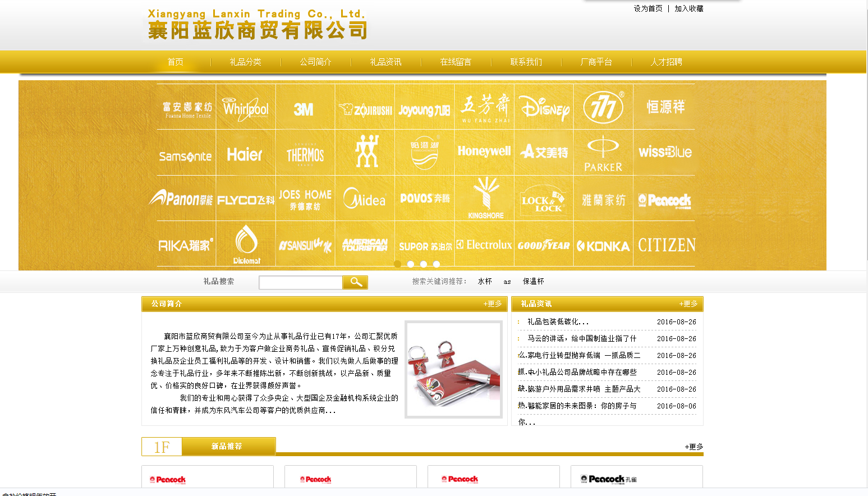Focus the 礼品搜索 text input field
Screen dimensions: 868x496
pos(301,282)
